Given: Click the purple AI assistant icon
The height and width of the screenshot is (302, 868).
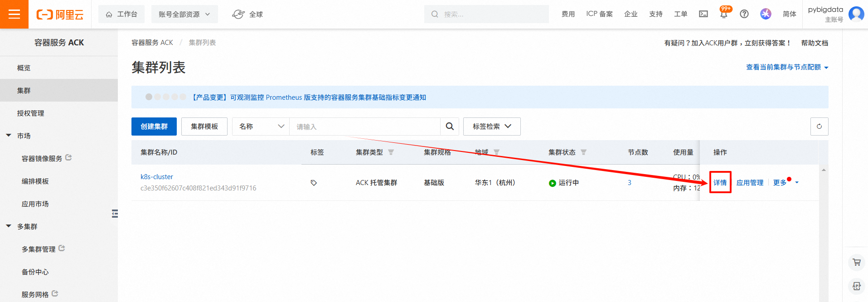Looking at the screenshot, I should point(766,14).
